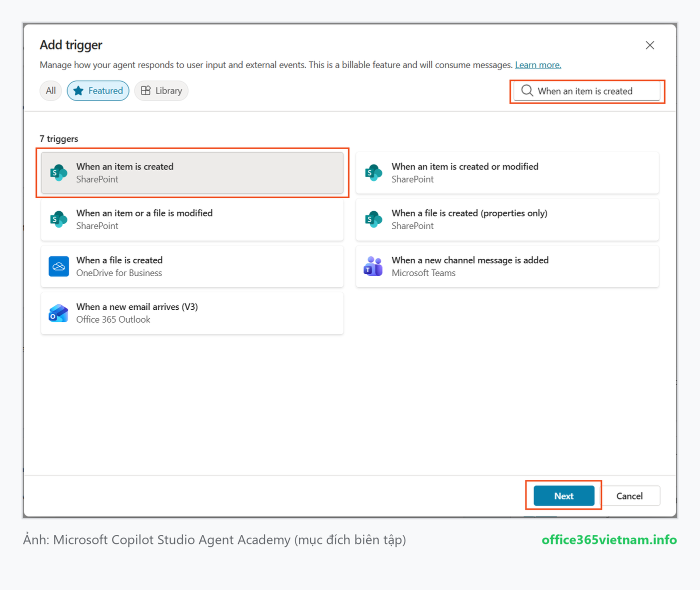Choose "When an item is created or modified"
The image size is (700, 590).
pos(507,173)
